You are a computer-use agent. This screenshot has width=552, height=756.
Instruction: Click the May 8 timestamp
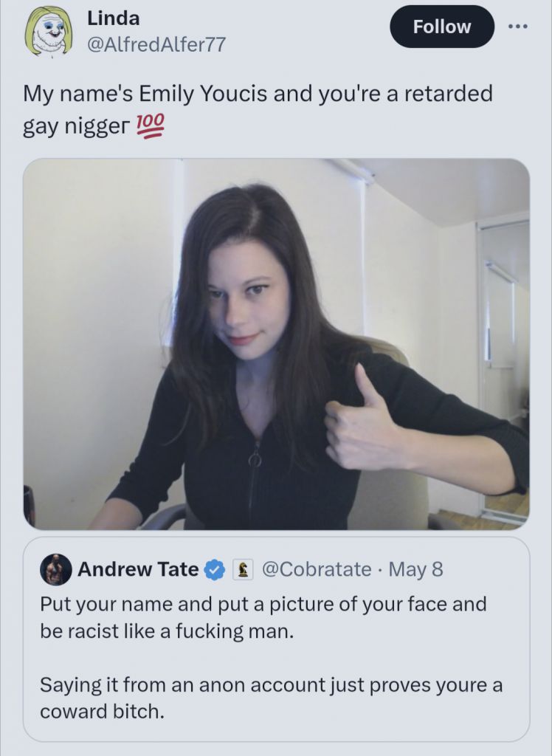coord(415,569)
